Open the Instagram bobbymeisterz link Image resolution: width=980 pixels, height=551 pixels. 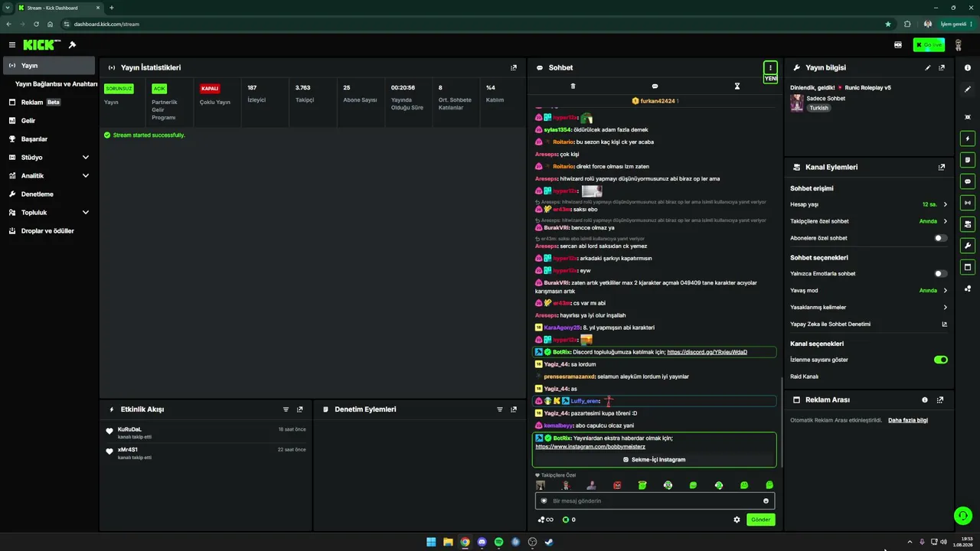[590, 447]
